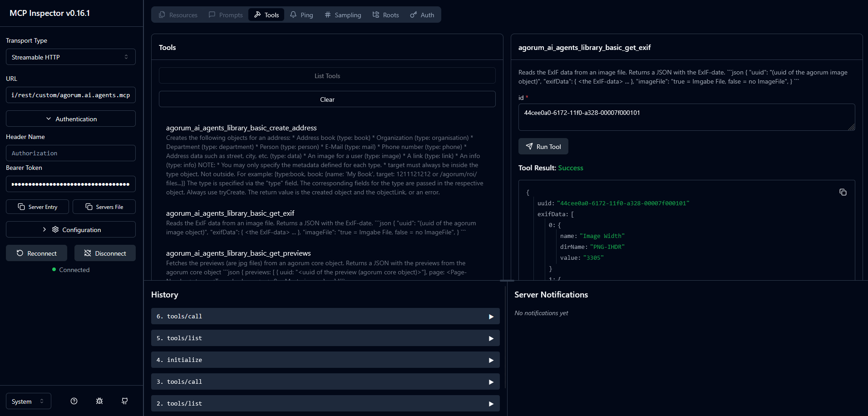The height and width of the screenshot is (416, 868).
Task: Click the "Image Width" name value
Action: (x=602, y=236)
